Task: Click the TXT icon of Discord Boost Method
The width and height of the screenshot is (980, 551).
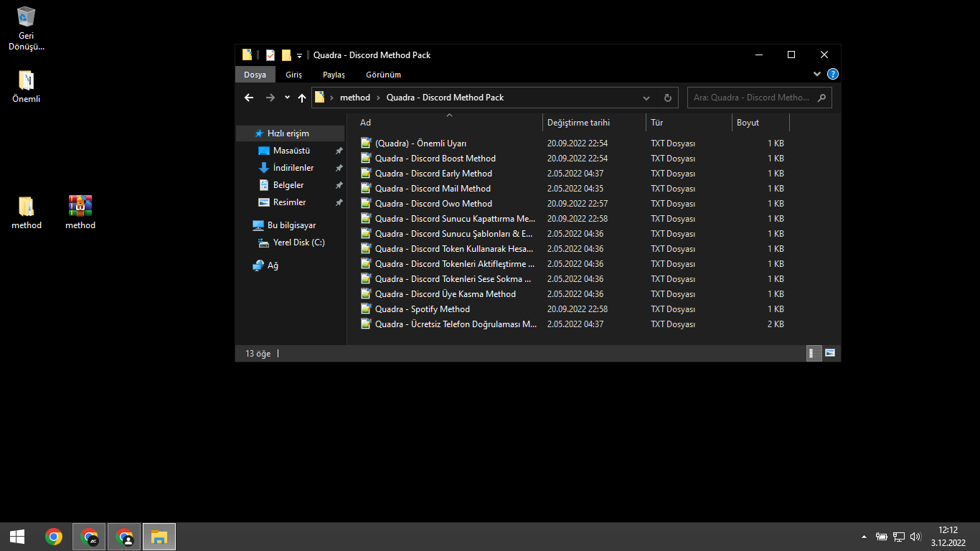Action: (366, 159)
